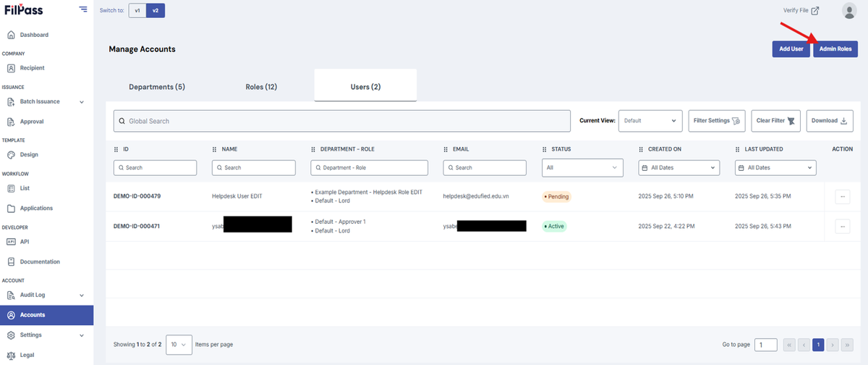Screen dimensions: 868x365
Task: Focus the EMAIL column search field
Action: 485,167
